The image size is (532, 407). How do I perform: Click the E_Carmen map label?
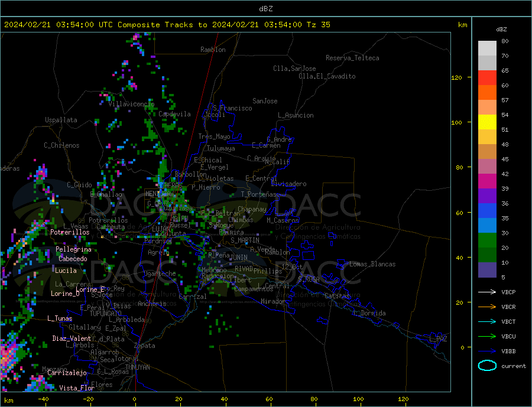[x=266, y=145]
